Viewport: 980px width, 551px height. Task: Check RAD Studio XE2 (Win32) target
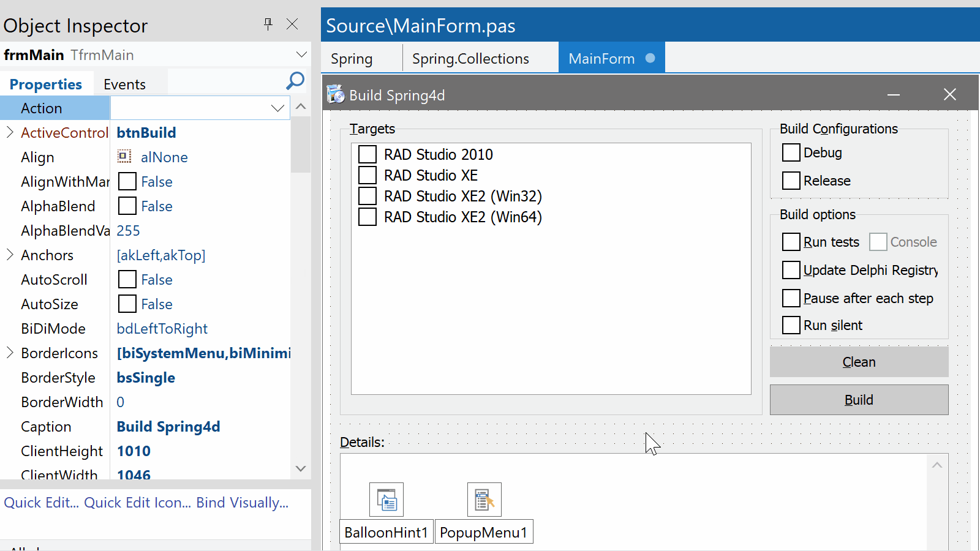(367, 196)
